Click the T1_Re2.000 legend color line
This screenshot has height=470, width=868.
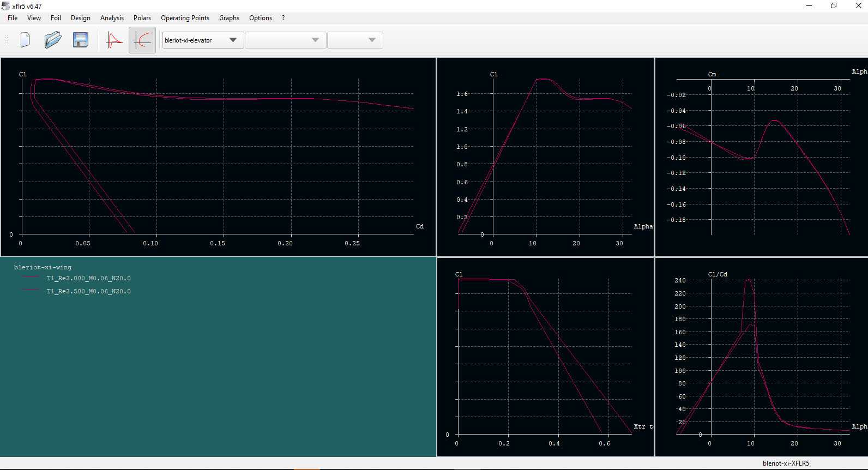[31, 277]
